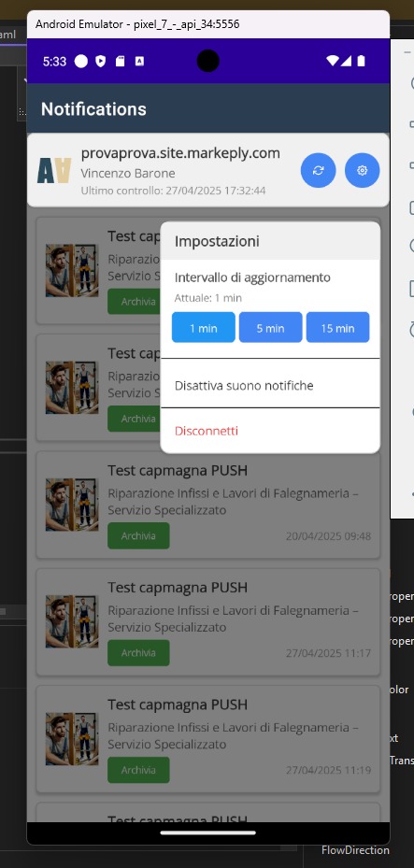The height and width of the screenshot is (868, 414).
Task: Open thumbnail of 27/04/2025 11:19 notification
Action: tap(72, 739)
